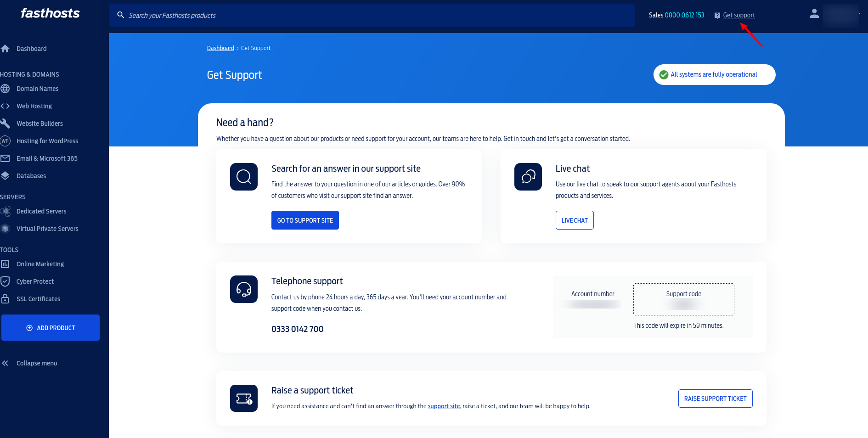Click the Get Support page heading

[x=234, y=75]
